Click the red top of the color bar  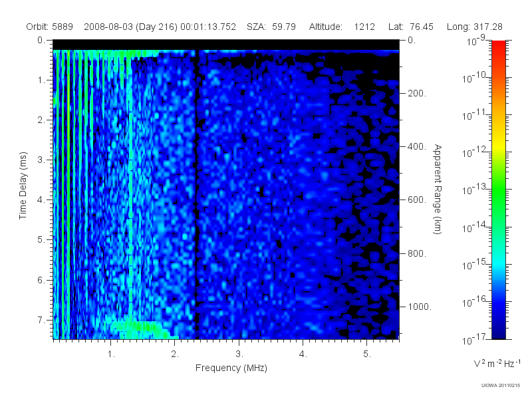498,47
